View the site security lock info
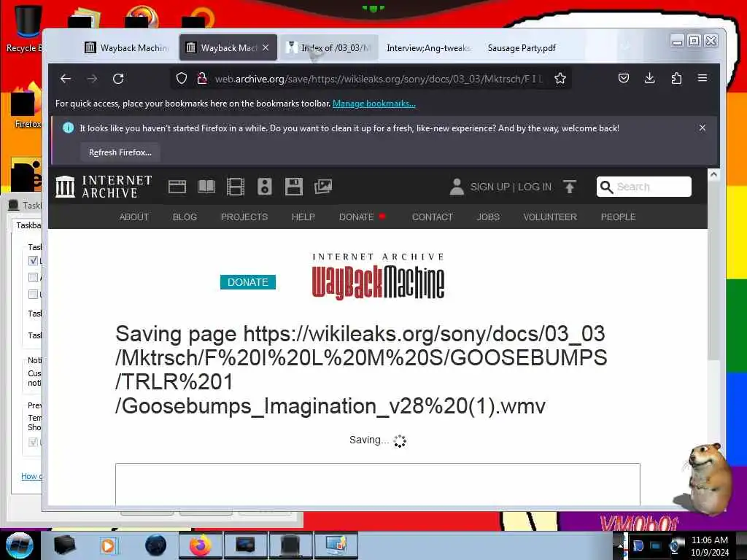The height and width of the screenshot is (560, 747). pos(202,79)
